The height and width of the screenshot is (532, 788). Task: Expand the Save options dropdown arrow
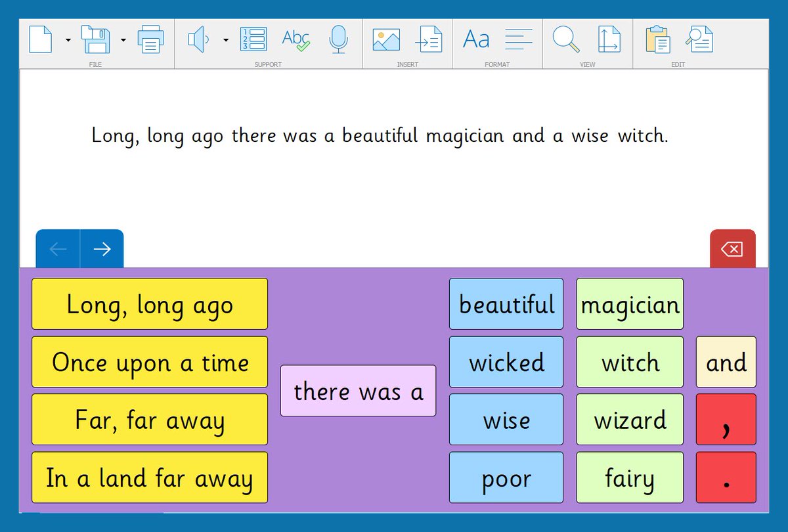point(123,41)
